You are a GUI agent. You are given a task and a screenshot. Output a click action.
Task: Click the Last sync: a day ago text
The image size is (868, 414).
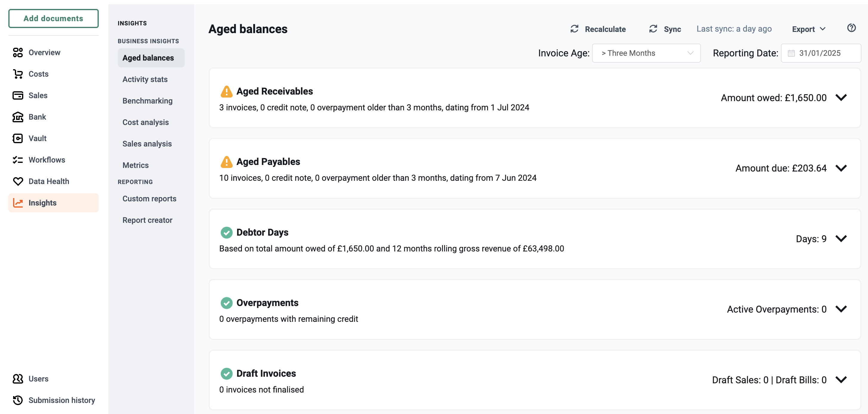point(734,29)
